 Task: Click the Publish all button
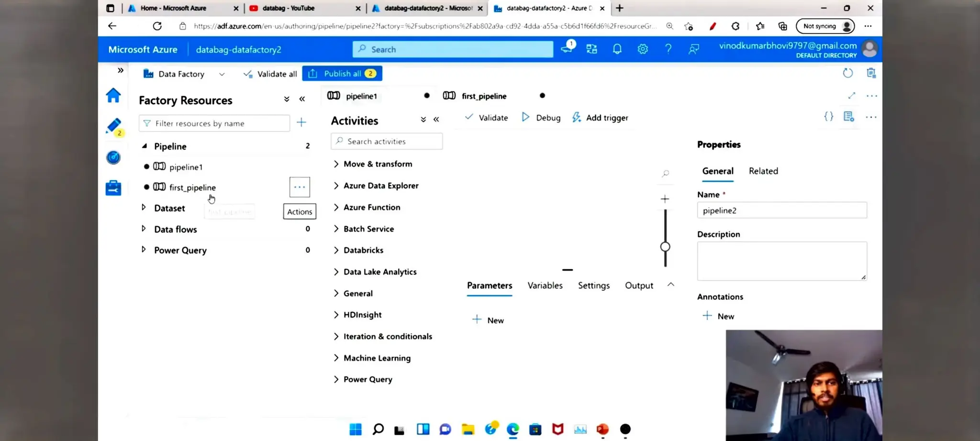point(342,74)
